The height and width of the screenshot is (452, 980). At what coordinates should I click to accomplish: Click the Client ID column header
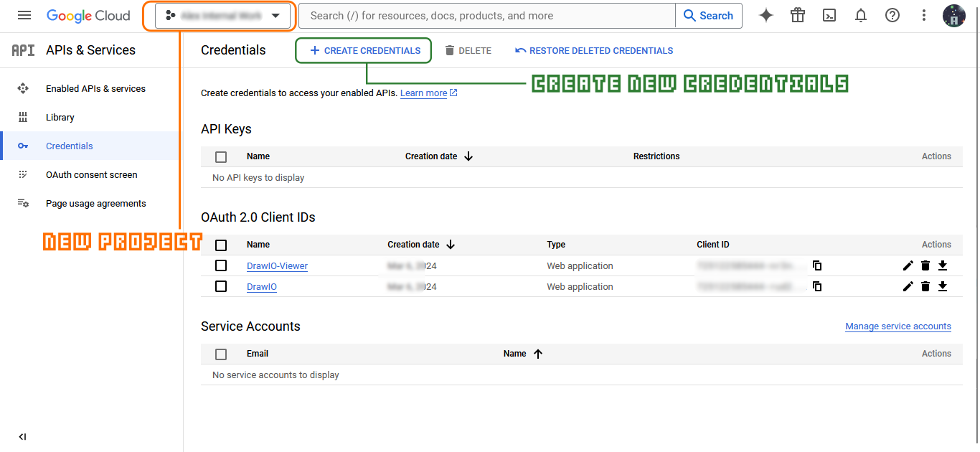[x=713, y=245]
